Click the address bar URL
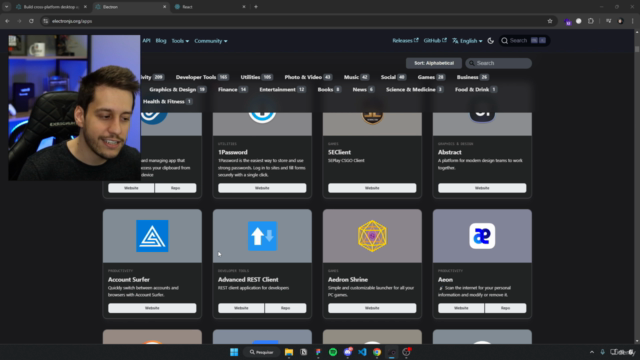640x360 pixels. (x=72, y=21)
